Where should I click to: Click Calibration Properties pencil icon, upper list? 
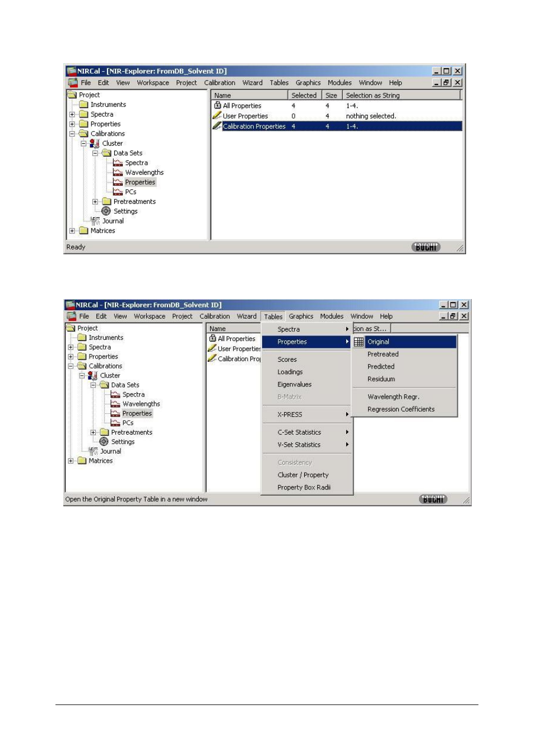(x=217, y=126)
